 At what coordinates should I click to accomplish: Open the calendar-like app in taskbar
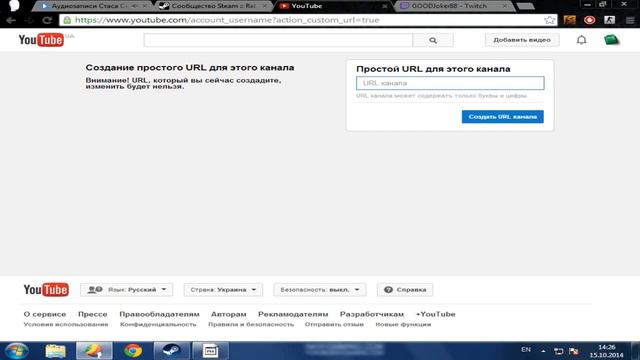click(211, 351)
